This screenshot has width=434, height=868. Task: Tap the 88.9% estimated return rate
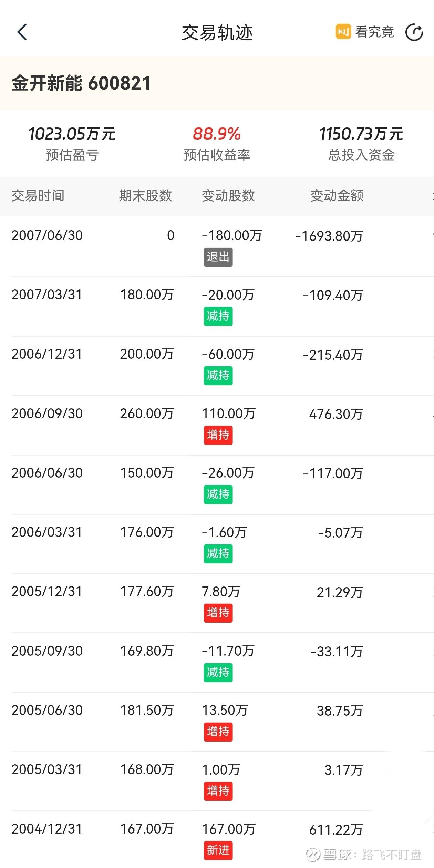pos(217,134)
